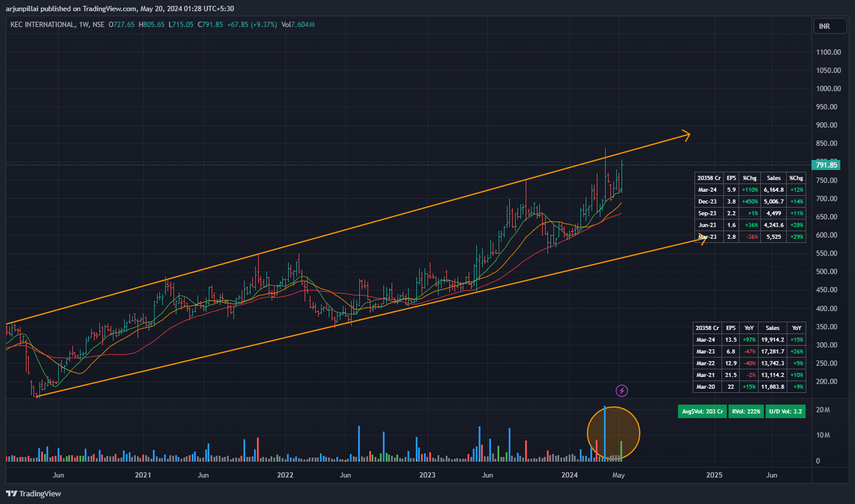The image size is (855, 504).
Task: Click the Vol 7.604M legend value
Action: (x=298, y=25)
